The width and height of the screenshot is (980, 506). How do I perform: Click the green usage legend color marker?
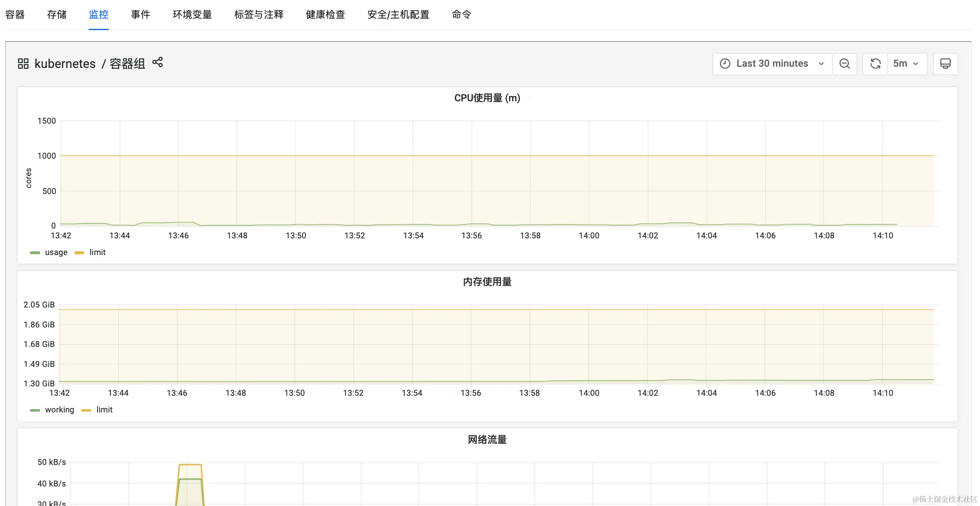[35, 253]
